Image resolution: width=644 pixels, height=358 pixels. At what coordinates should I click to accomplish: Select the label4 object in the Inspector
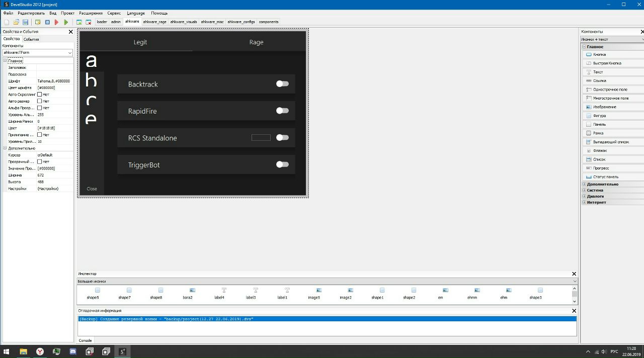219,294
